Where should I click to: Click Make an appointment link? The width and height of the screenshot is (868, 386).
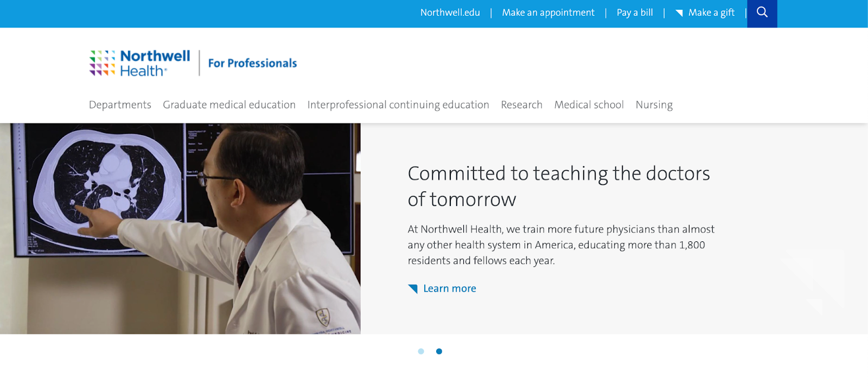tap(548, 12)
